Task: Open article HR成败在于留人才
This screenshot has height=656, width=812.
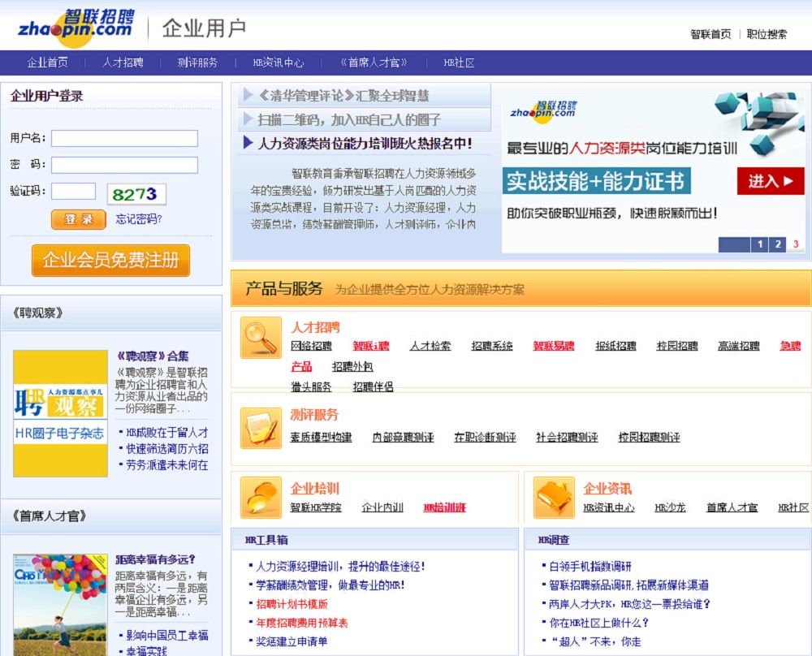Action: [x=167, y=433]
